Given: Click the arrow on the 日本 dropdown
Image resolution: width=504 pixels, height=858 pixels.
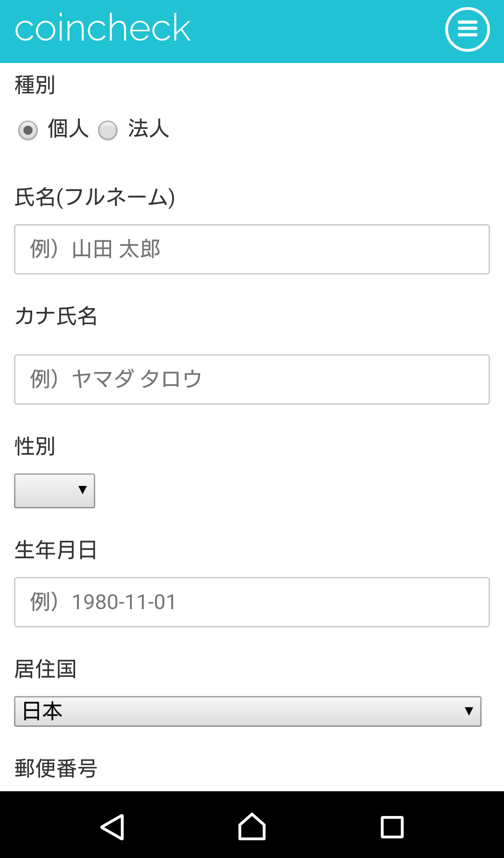Looking at the screenshot, I should tap(469, 711).
